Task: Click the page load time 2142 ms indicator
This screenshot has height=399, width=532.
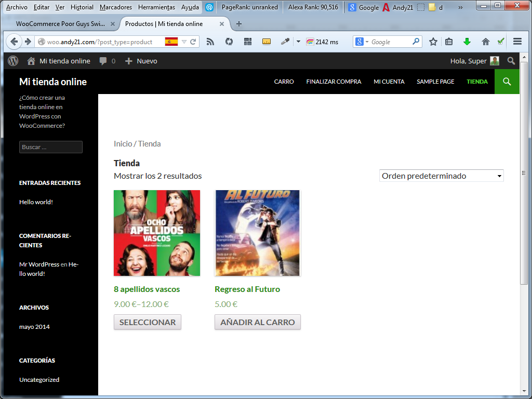Action: pos(322,42)
